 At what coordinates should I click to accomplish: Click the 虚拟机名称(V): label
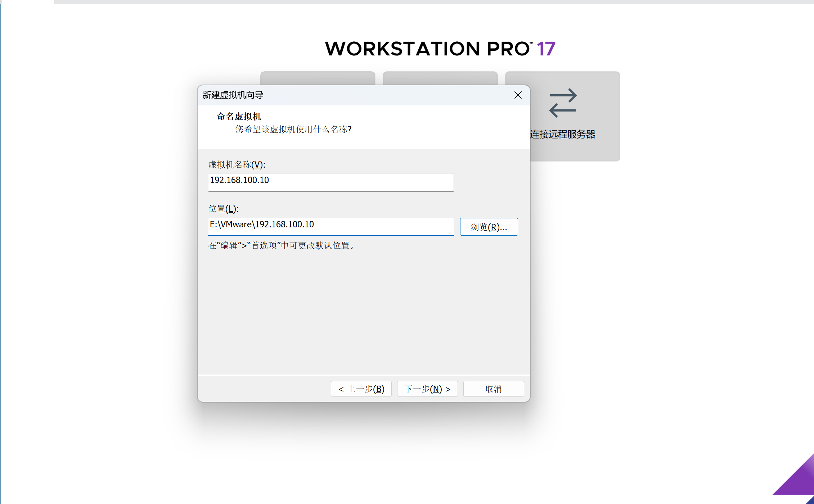237,165
